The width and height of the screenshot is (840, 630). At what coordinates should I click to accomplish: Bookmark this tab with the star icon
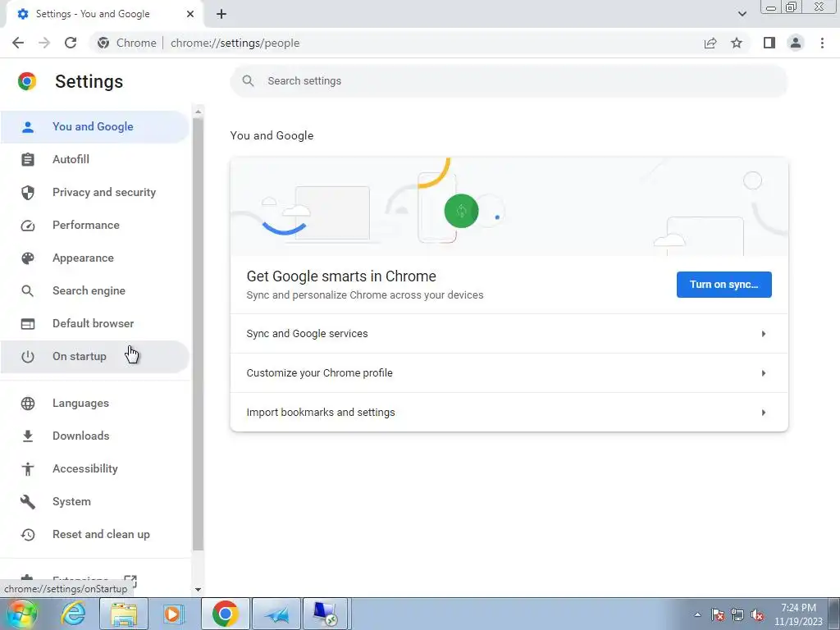pyautogui.click(x=737, y=43)
